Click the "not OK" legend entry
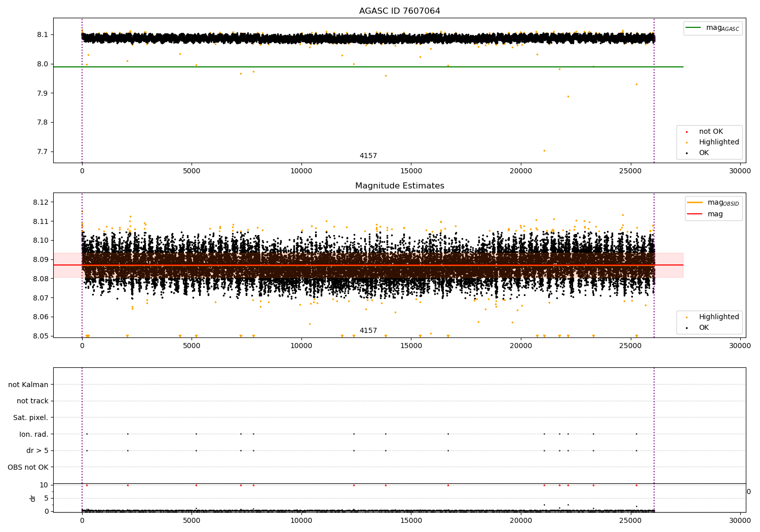760x532 pixels. tap(711, 132)
